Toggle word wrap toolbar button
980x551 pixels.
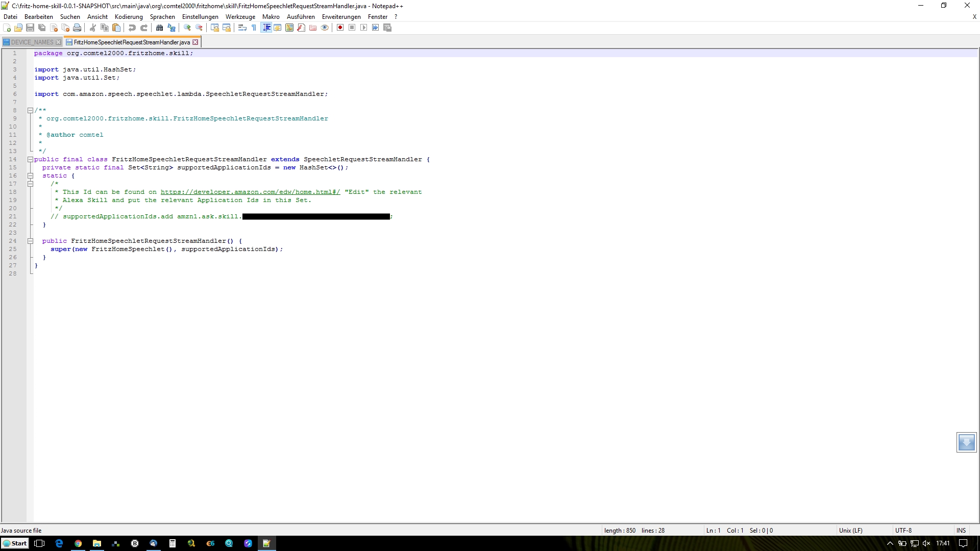coord(242,28)
